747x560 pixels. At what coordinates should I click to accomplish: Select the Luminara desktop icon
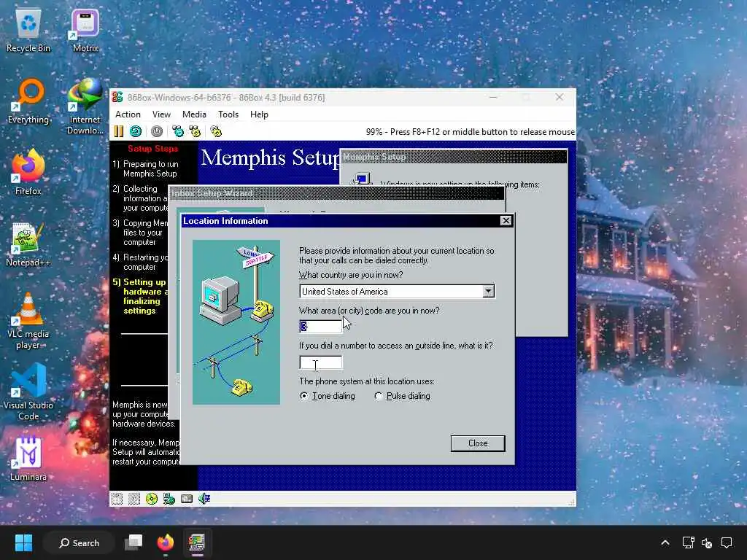(28, 459)
